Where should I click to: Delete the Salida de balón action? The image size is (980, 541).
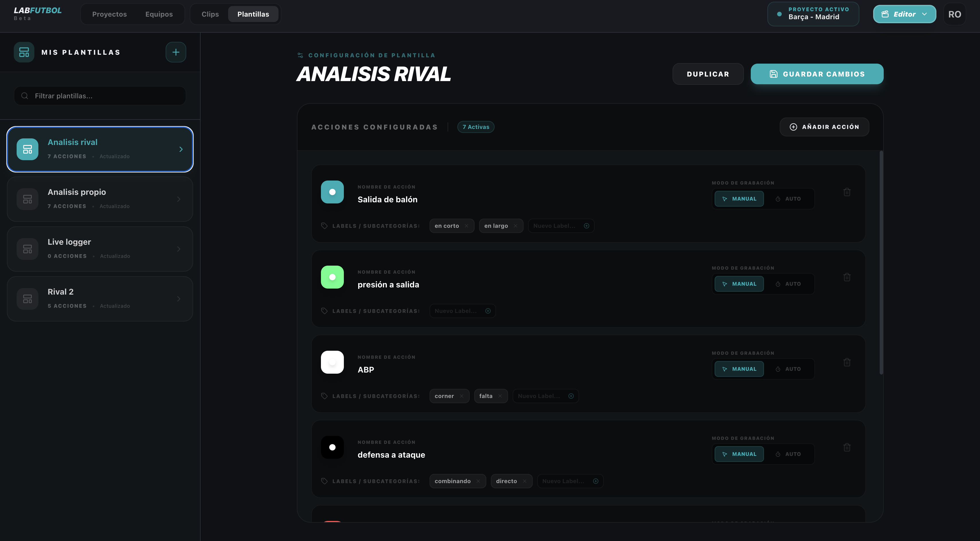point(847,192)
